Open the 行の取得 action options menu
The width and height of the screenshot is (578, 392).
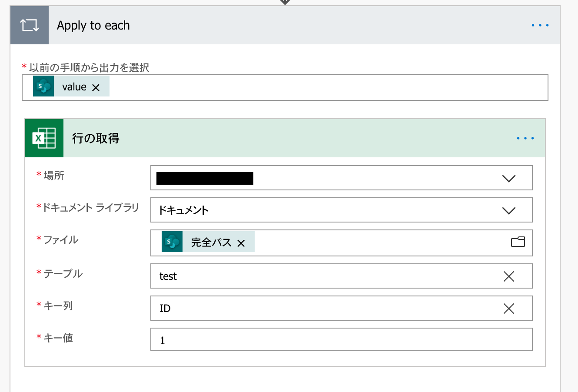point(525,138)
